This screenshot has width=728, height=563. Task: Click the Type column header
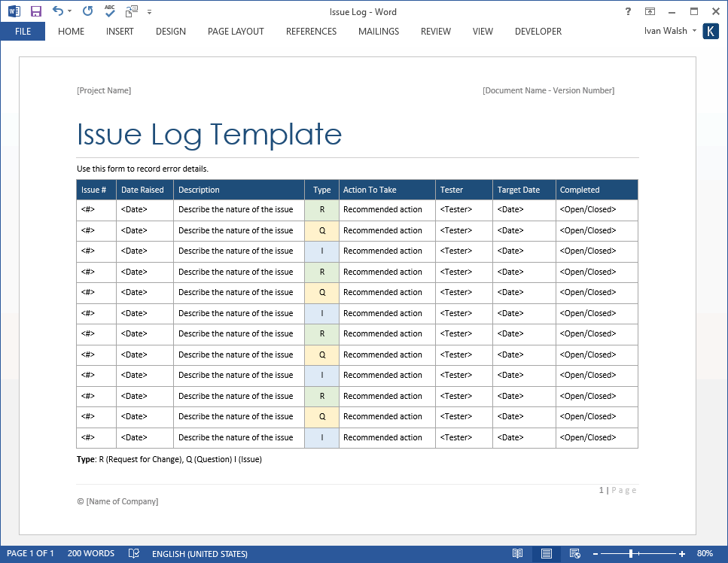tap(321, 190)
